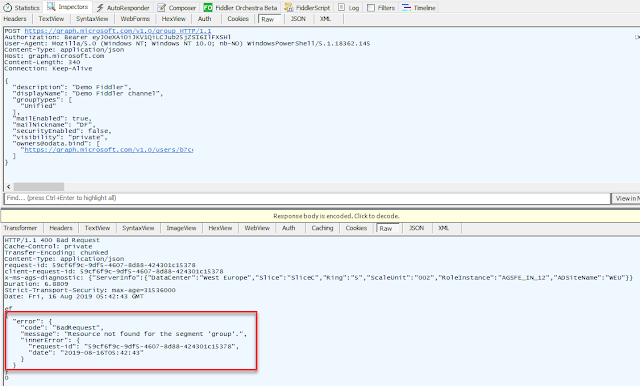
Task: Select response Cookies inspector tab
Action: pyautogui.click(x=356, y=228)
